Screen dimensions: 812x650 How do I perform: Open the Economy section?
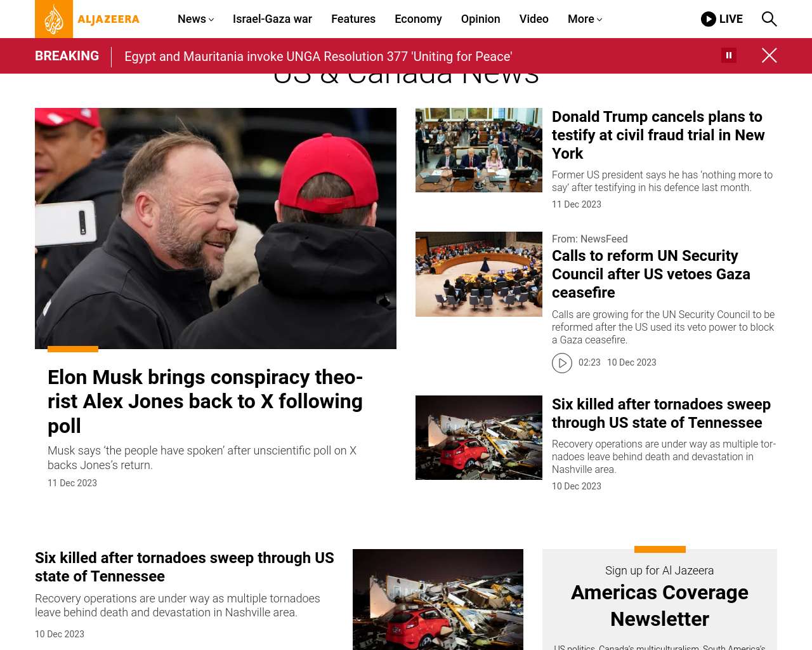(x=418, y=19)
